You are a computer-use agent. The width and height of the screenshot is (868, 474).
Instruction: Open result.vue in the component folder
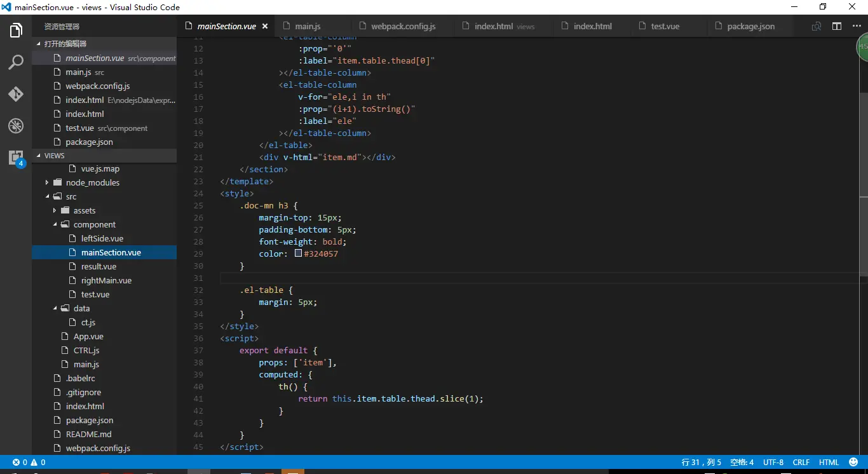pyautogui.click(x=104, y=266)
